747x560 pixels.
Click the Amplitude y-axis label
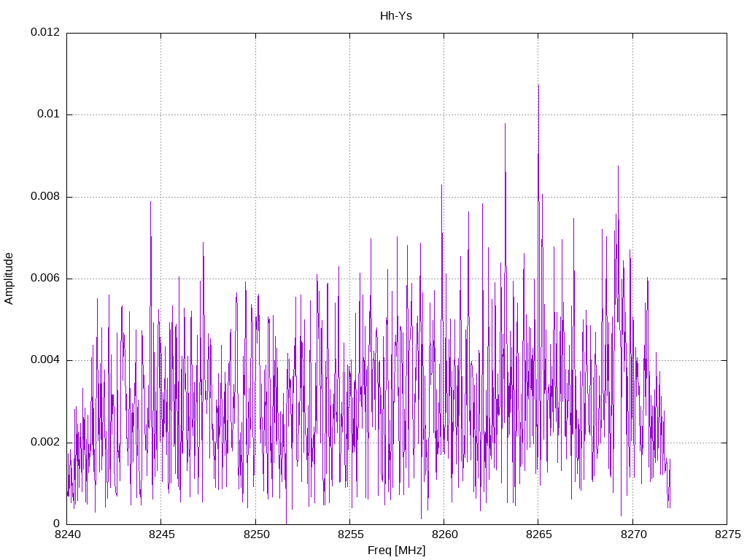click(9, 279)
